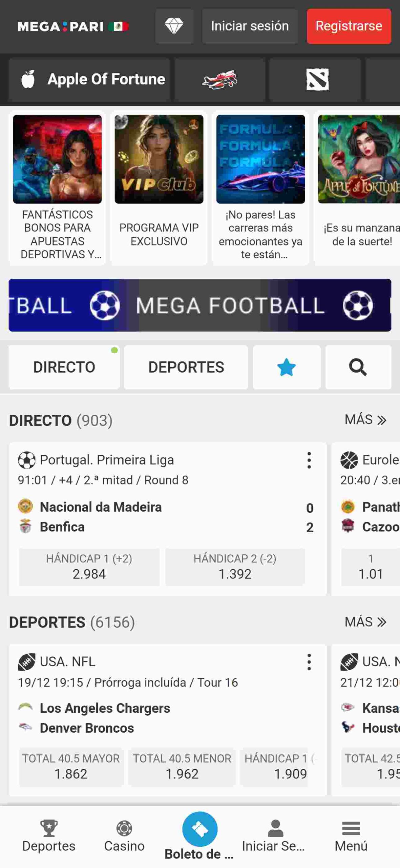The width and height of the screenshot is (400, 868).
Task: Open the bet slip ticket button
Action: pos(200,829)
